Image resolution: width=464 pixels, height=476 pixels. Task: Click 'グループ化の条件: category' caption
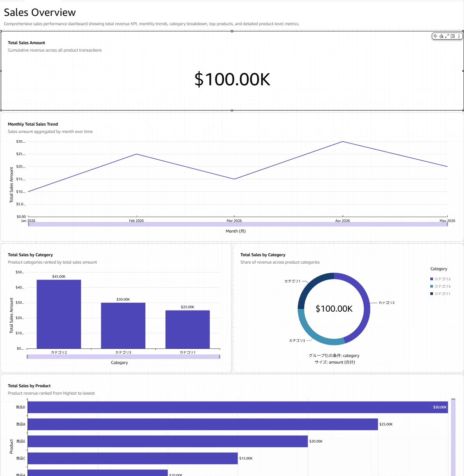tap(334, 355)
